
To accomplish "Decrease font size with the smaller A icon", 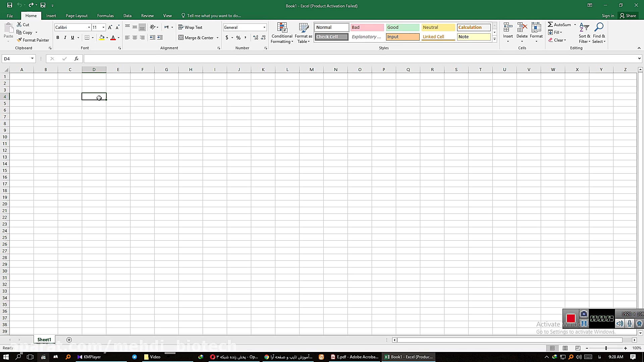I will pos(117,27).
